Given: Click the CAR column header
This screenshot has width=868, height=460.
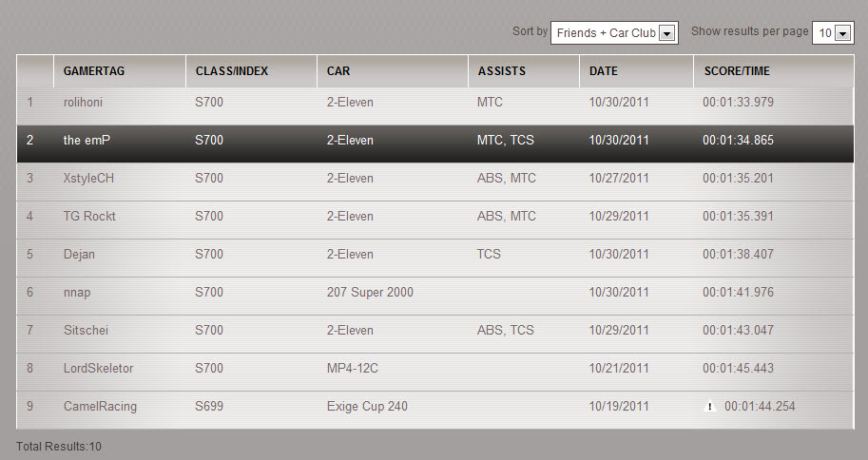Looking at the screenshot, I should 338,71.
